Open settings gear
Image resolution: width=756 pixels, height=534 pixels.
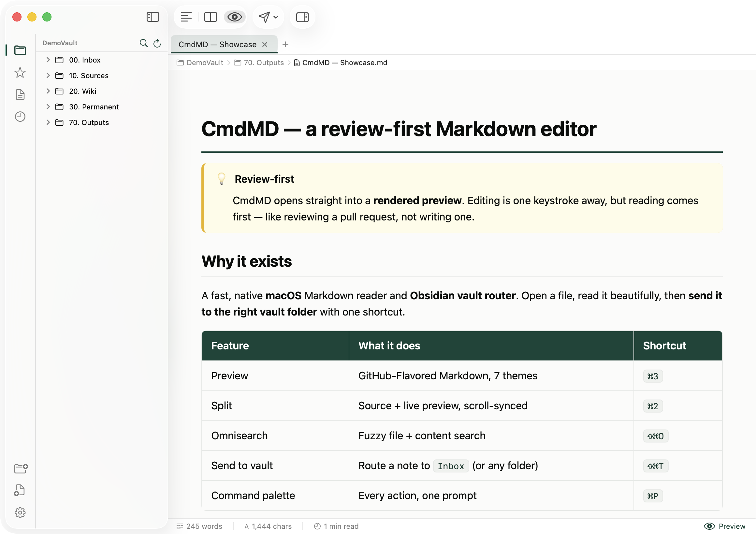pyautogui.click(x=20, y=512)
